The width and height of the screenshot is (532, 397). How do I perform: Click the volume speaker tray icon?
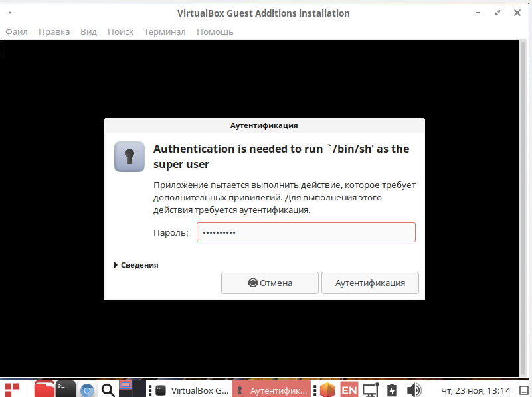(x=414, y=390)
